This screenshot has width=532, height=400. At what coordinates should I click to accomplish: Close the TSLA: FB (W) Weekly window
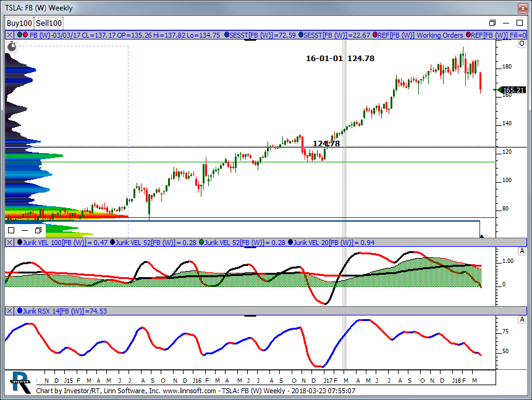523,8
